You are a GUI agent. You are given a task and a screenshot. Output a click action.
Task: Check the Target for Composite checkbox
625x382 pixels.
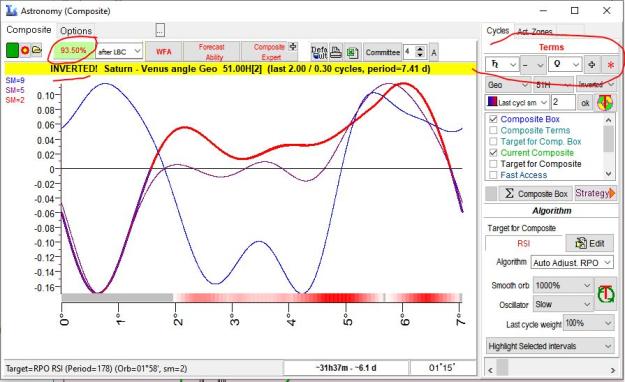tap(493, 163)
